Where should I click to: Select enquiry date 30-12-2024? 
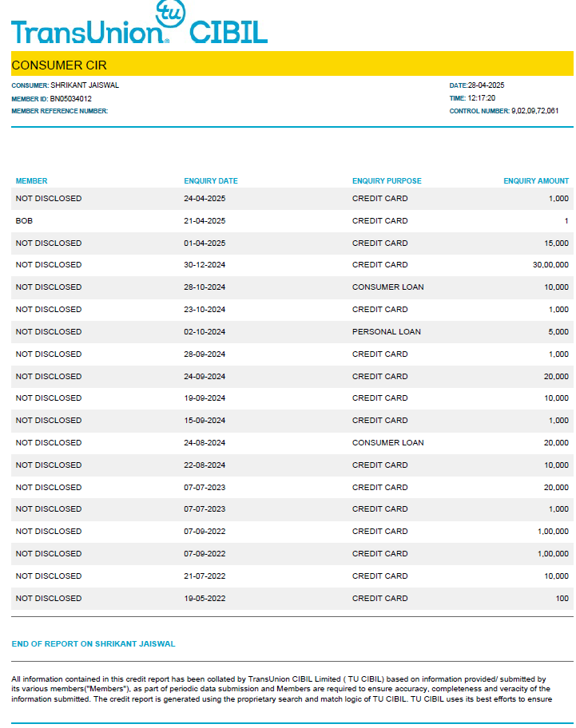click(205, 265)
